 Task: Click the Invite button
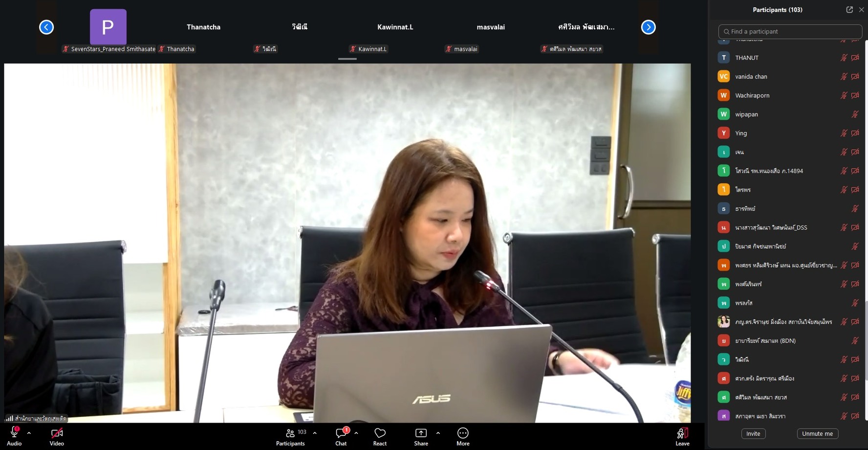click(x=753, y=434)
